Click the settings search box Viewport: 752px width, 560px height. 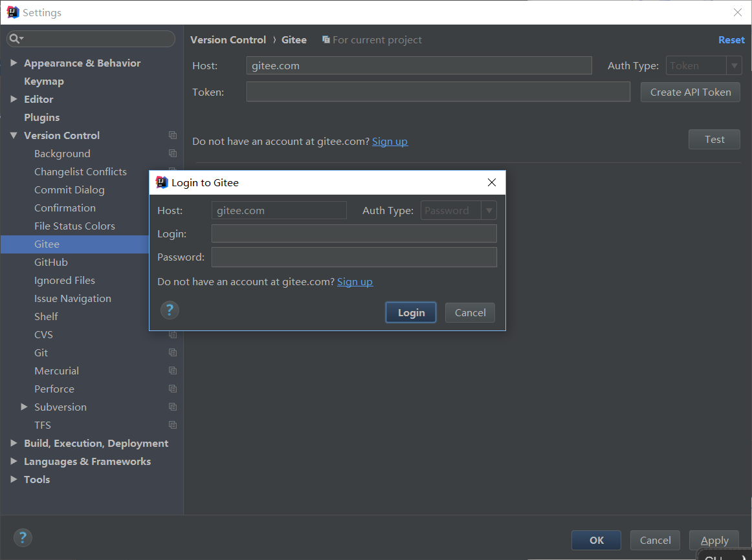click(91, 39)
